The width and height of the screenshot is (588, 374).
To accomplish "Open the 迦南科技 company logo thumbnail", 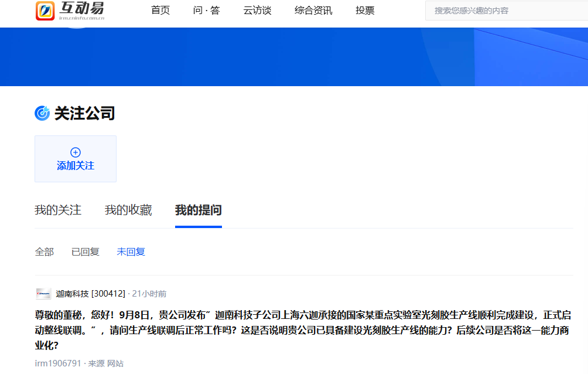I will point(43,294).
